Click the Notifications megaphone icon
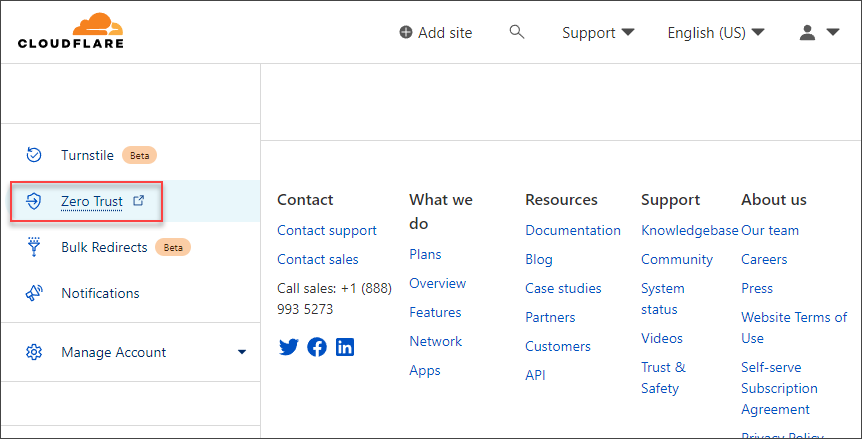This screenshot has width=862, height=439. pos(34,293)
